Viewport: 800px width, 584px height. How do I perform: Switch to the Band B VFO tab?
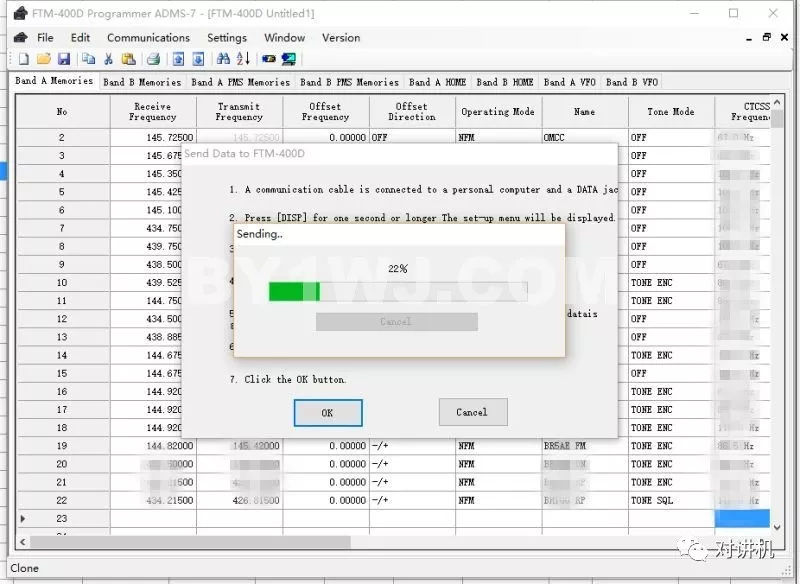coord(632,82)
